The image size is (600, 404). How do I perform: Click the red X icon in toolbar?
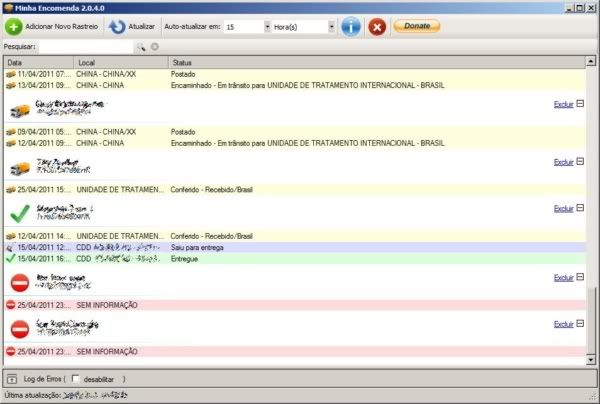[377, 27]
